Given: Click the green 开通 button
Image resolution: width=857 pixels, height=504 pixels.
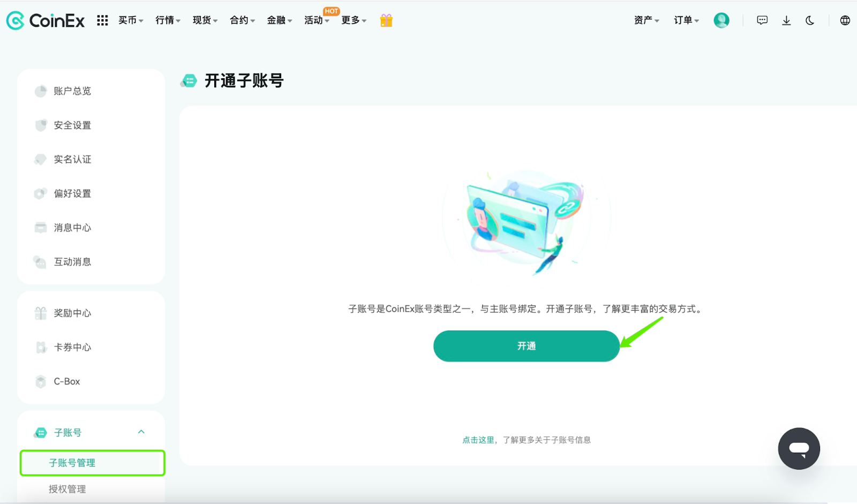Looking at the screenshot, I should pos(527,346).
